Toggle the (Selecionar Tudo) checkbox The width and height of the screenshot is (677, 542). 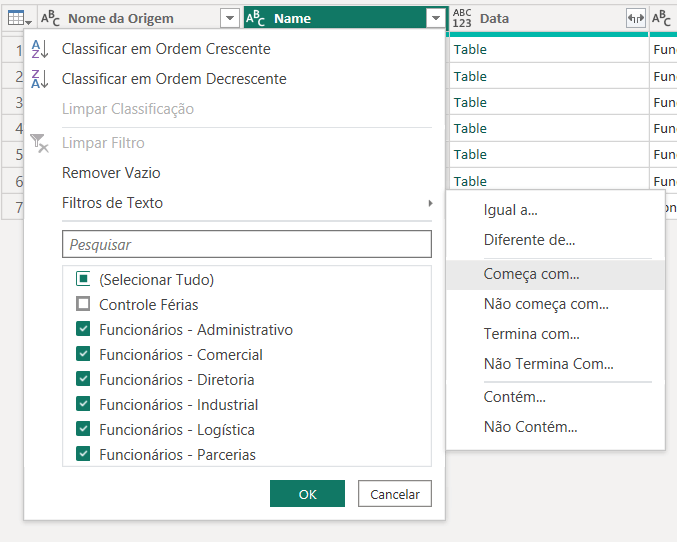(83, 279)
